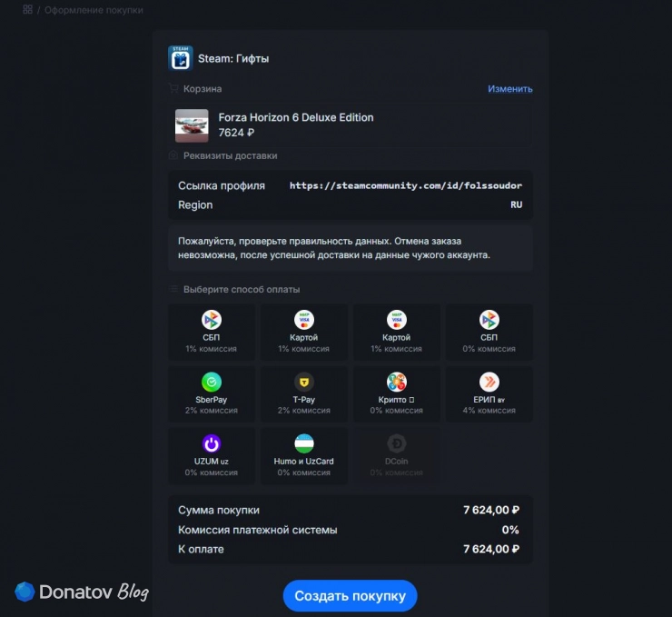Select the first Картой payment option
This screenshot has height=617, width=672.
point(304,332)
